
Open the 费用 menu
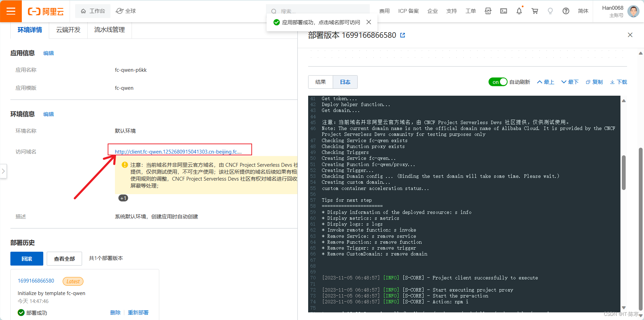(x=384, y=11)
